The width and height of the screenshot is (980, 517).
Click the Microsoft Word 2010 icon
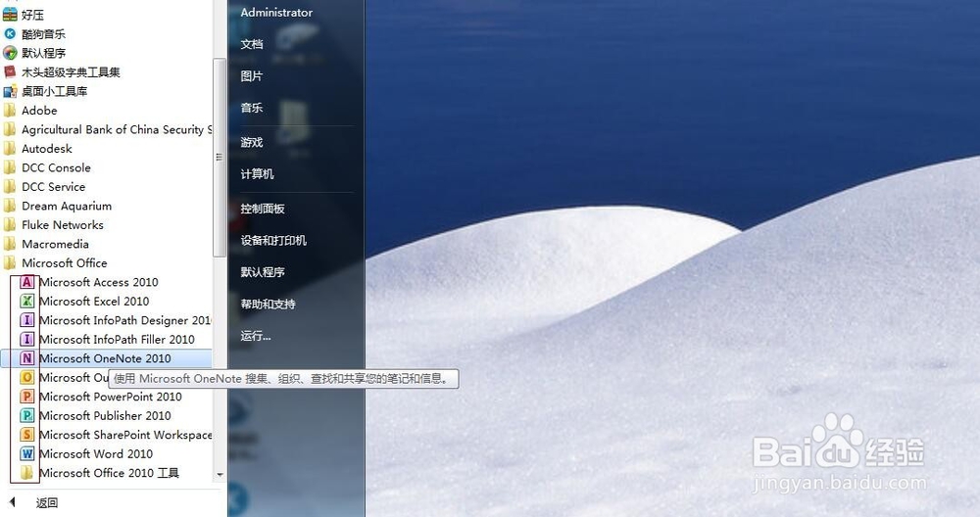26,454
